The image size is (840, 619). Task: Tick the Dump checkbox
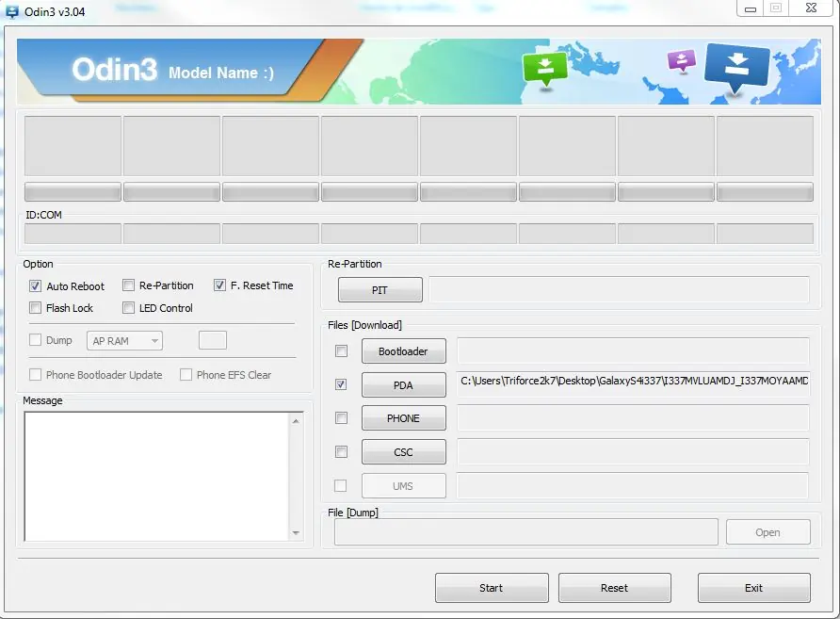pyautogui.click(x=36, y=340)
